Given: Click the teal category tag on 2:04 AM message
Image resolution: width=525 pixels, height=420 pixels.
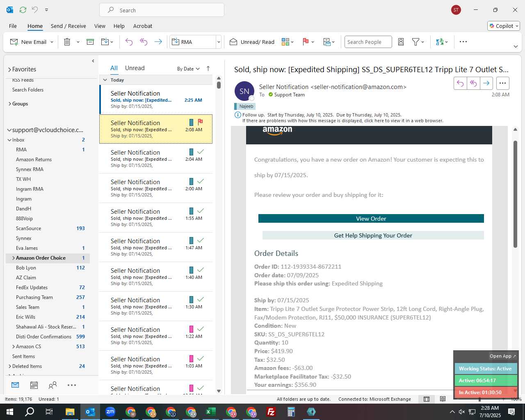Looking at the screenshot, I should (191, 152).
